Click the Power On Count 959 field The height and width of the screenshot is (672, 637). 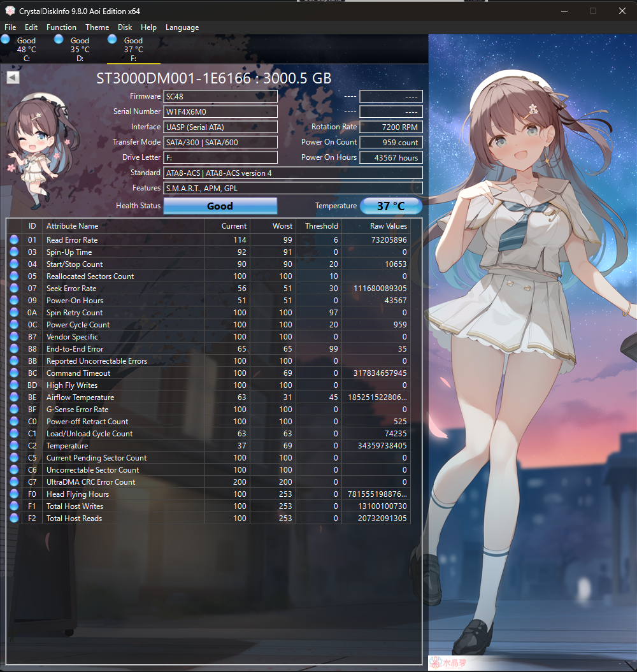point(391,142)
